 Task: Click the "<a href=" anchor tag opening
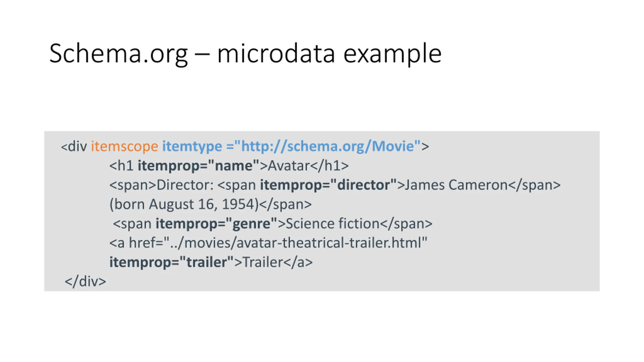click(x=136, y=243)
